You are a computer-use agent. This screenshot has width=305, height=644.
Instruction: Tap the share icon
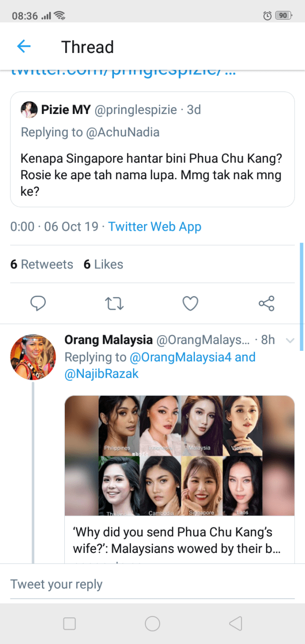266,303
